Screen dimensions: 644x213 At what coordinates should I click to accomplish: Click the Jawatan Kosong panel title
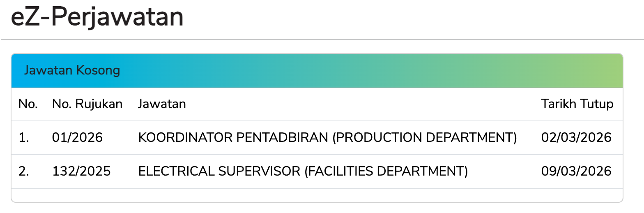[72, 70]
